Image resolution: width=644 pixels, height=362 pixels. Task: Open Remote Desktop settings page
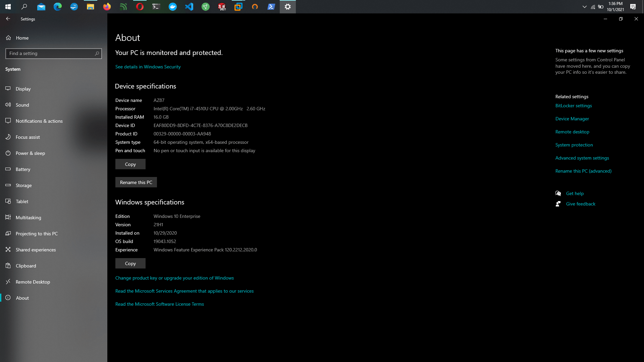(33, 282)
